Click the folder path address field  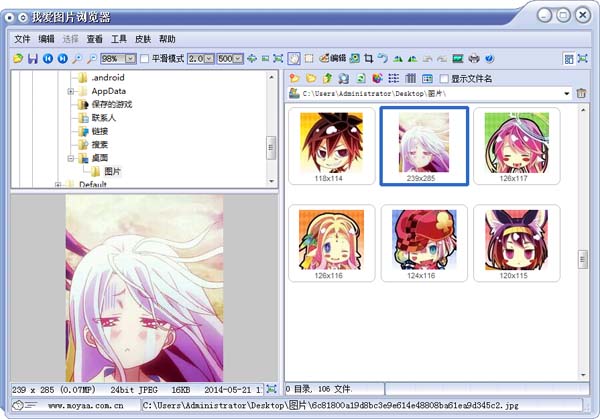(x=430, y=93)
